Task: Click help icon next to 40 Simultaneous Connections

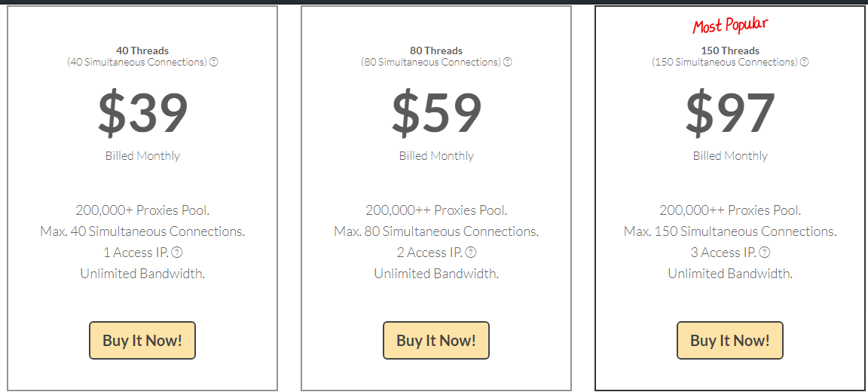Action: [x=214, y=62]
